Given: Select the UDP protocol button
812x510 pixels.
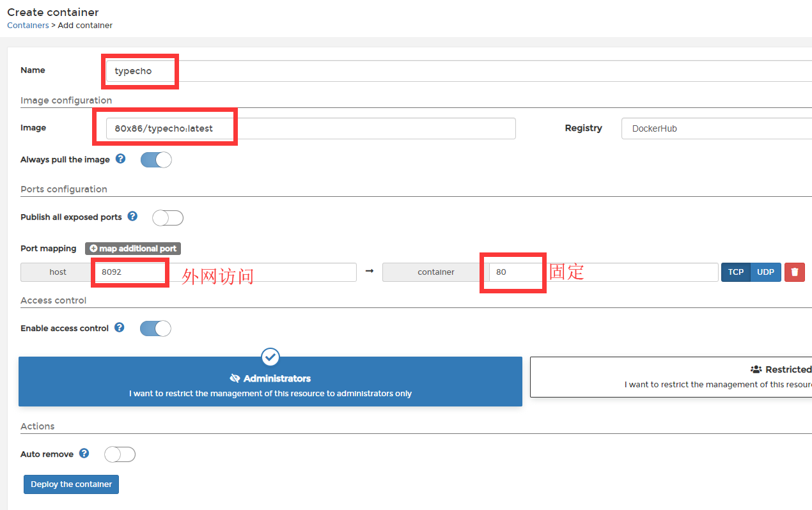Looking at the screenshot, I should pos(765,272).
